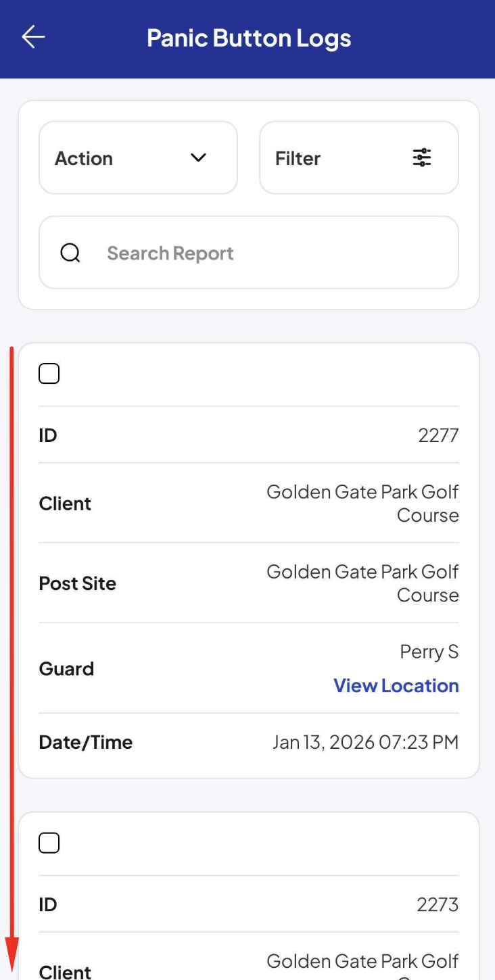Select ID number 2273
The width and height of the screenshot is (495, 980).
tap(438, 904)
